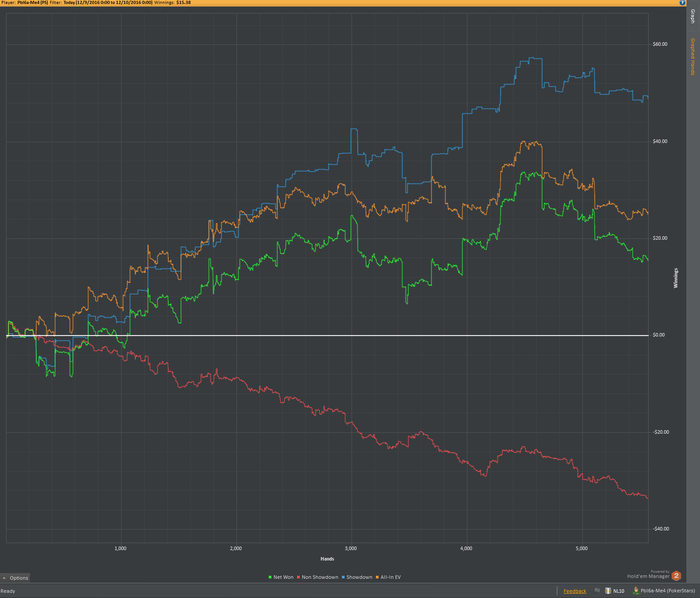Image resolution: width=700 pixels, height=598 pixels.
Task: Click the 4,000 hands axis label
Action: (466, 548)
